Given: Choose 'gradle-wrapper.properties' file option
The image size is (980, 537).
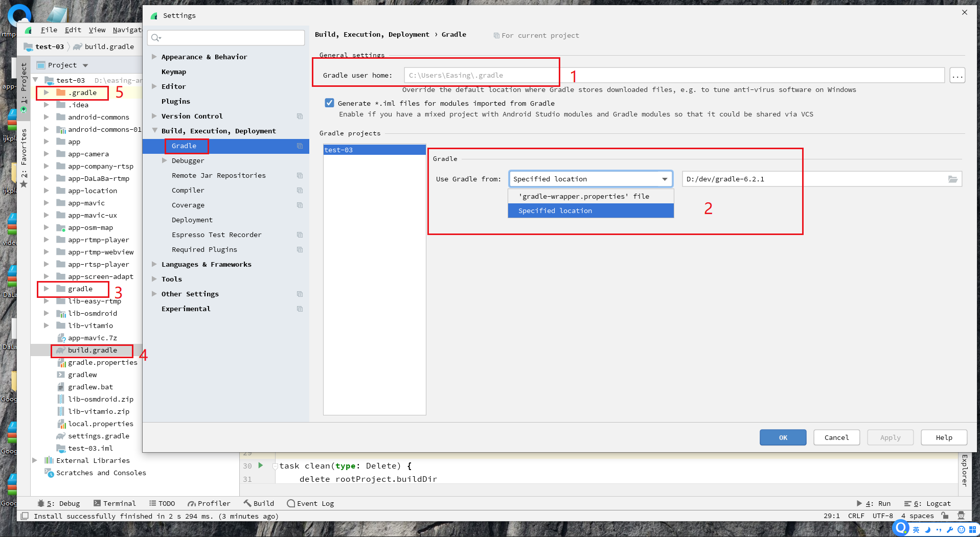Looking at the screenshot, I should click(590, 197).
